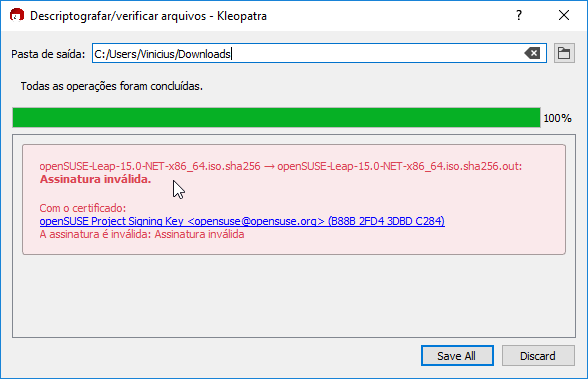Click the Discard button

pyautogui.click(x=538, y=355)
